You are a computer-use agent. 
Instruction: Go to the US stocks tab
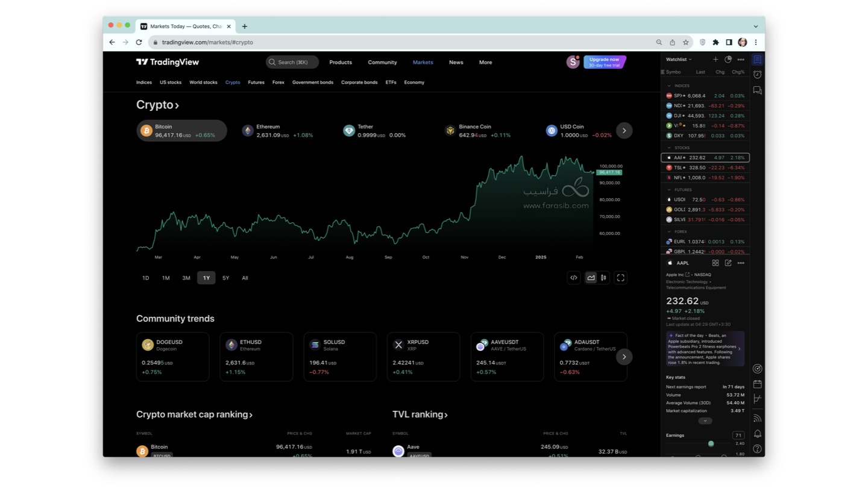point(171,83)
